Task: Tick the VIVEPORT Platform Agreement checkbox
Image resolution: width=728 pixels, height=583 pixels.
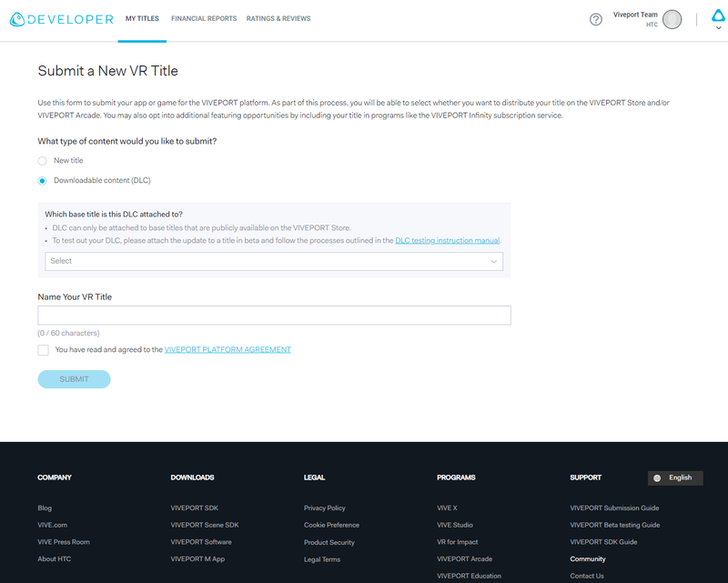Action: pos(43,350)
